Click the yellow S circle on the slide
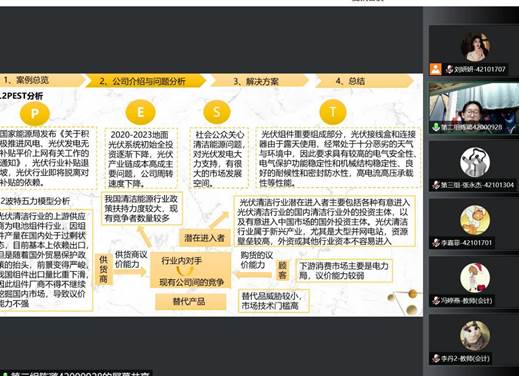The image size is (519, 376). 217,112
